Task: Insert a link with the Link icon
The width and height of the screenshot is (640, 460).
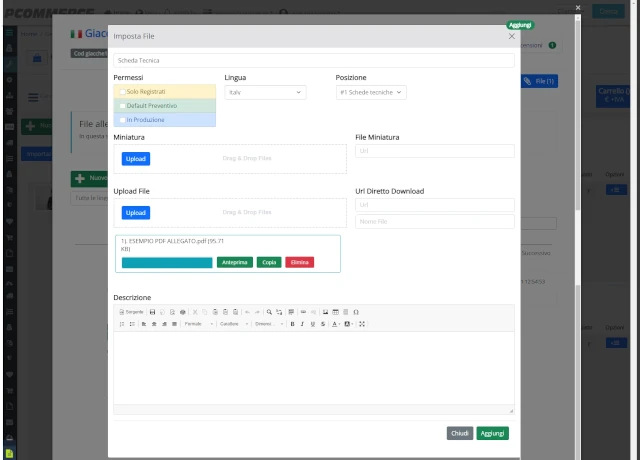Action: [x=303, y=312]
